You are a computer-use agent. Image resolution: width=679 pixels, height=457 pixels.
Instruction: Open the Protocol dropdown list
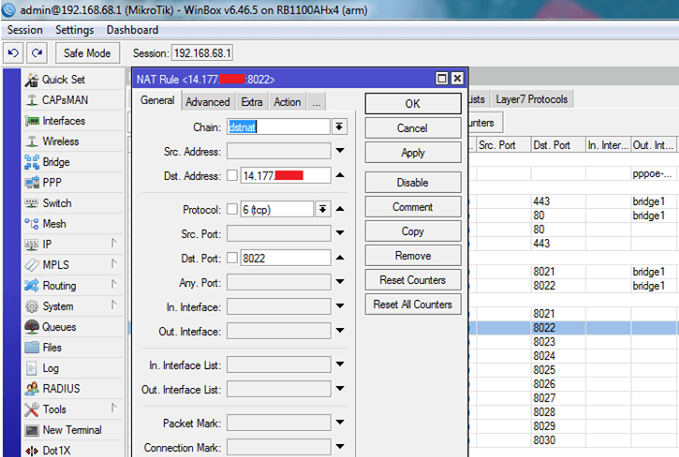click(323, 209)
